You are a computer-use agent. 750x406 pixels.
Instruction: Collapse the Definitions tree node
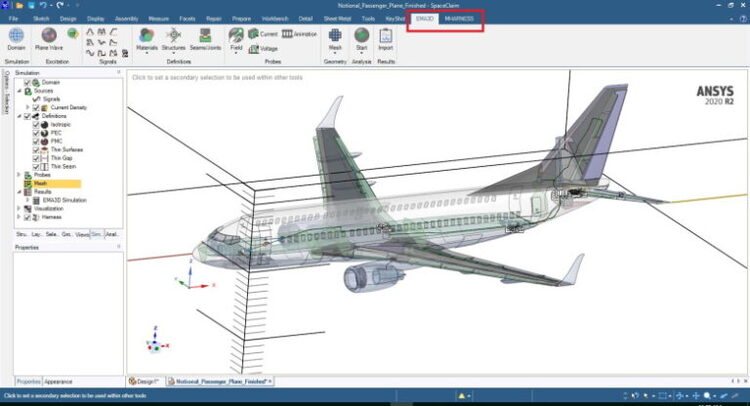[x=19, y=116]
